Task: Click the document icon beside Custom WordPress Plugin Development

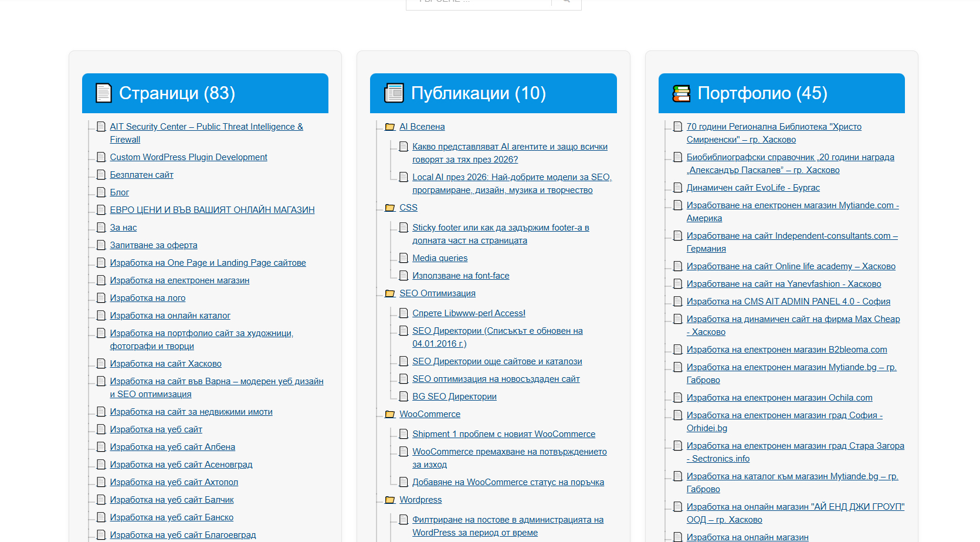Action: [101, 157]
